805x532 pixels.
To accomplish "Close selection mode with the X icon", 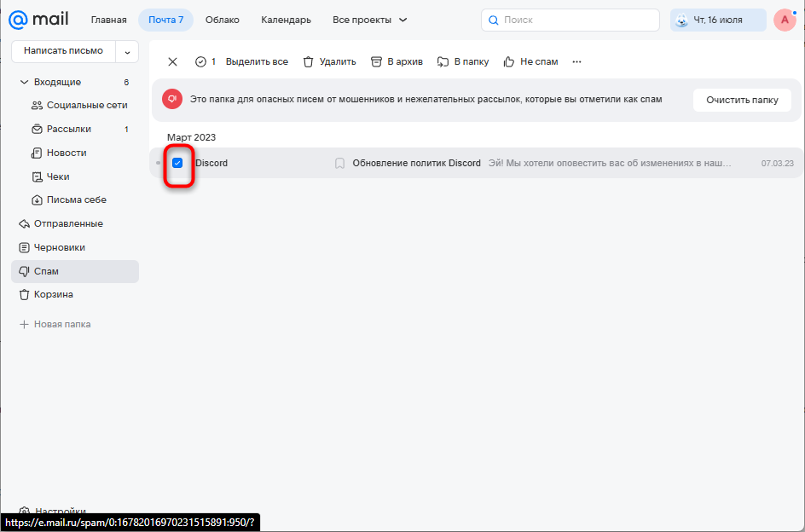I will coord(172,61).
